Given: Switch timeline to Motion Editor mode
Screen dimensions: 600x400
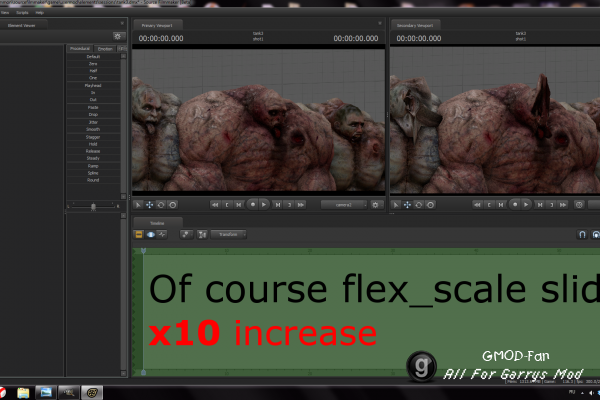Looking at the screenshot, I should pyautogui.click(x=151, y=234).
